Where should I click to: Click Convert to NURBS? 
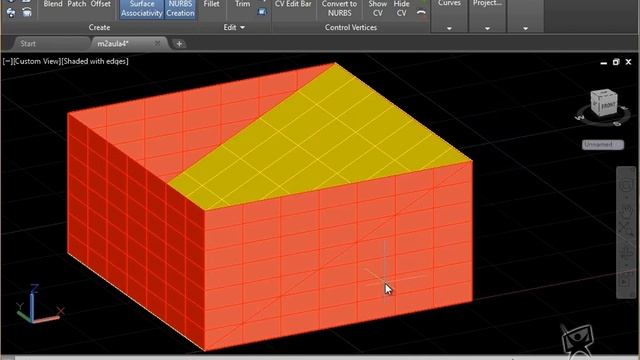[339, 9]
